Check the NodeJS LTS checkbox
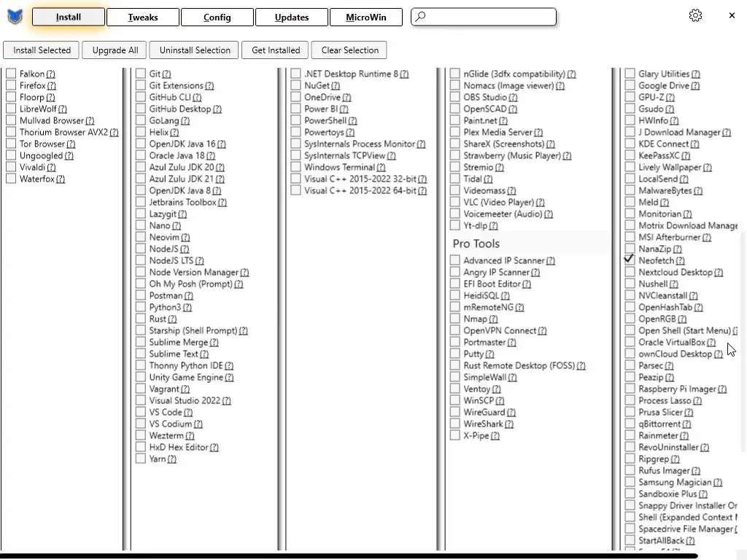Viewport: 747px width, 560px height. 141,260
